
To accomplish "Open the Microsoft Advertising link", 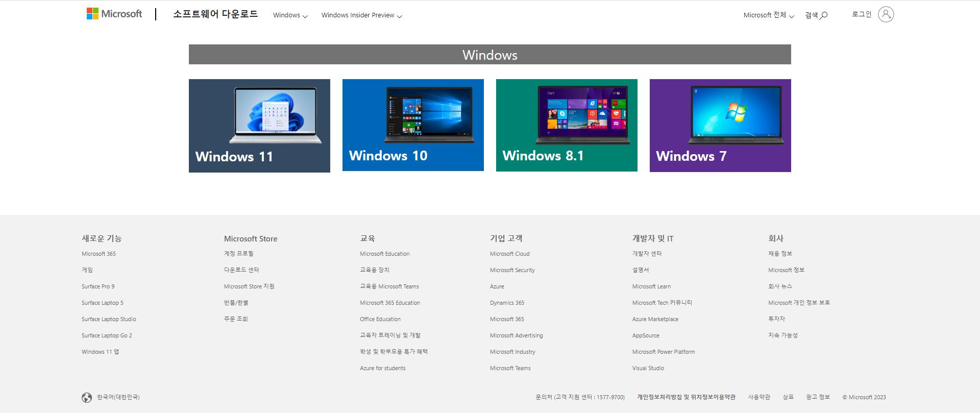I will click(517, 335).
